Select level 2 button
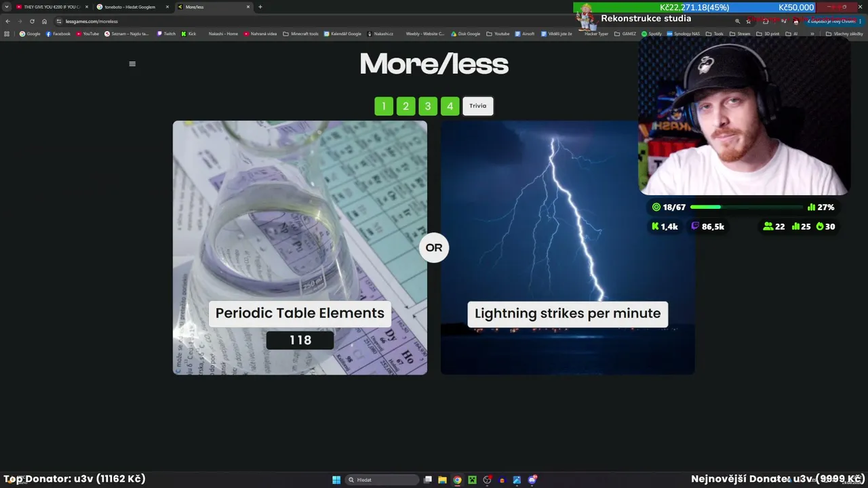The image size is (868, 488). [x=406, y=106]
